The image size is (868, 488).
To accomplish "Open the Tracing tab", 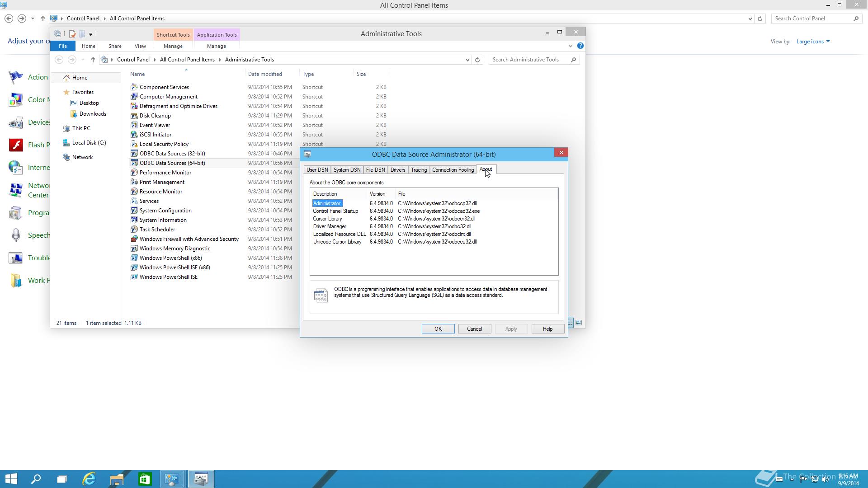I will tap(419, 170).
